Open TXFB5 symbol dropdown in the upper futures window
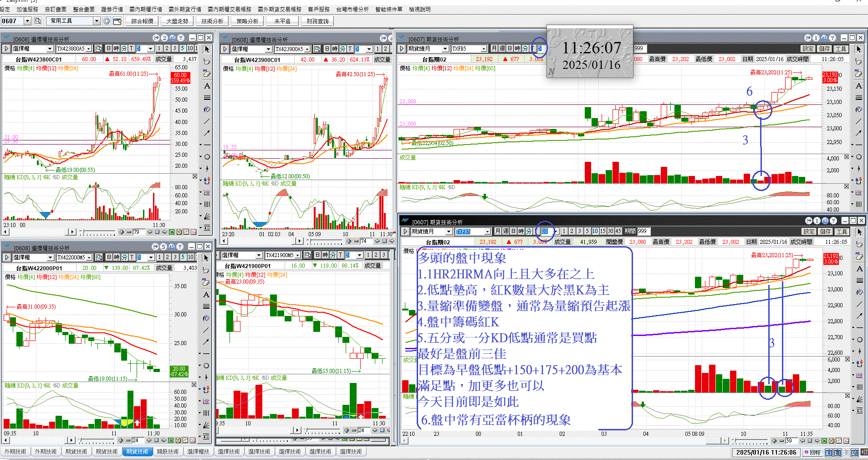 484,49
